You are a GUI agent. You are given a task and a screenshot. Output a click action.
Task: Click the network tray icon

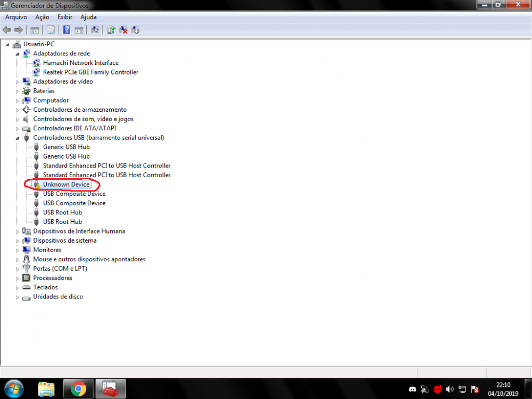[x=462, y=389]
